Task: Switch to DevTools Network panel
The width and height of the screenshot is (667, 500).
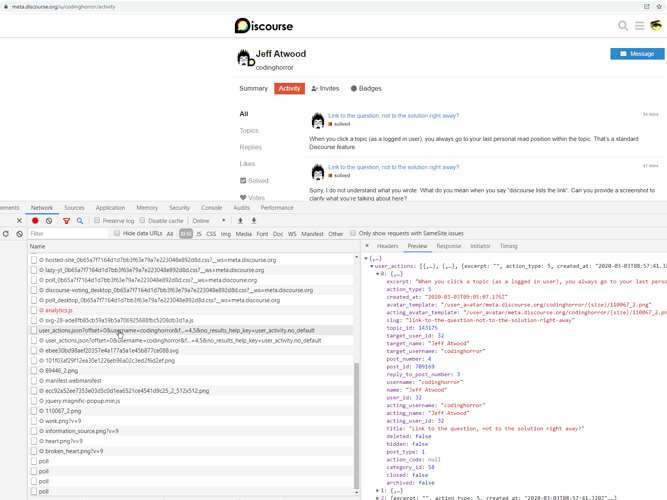Action: point(42,208)
